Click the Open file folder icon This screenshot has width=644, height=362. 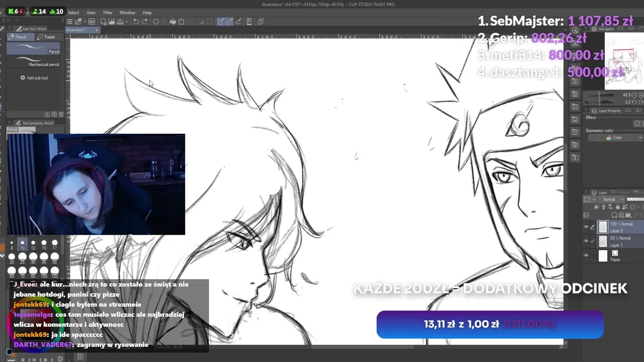click(112, 22)
